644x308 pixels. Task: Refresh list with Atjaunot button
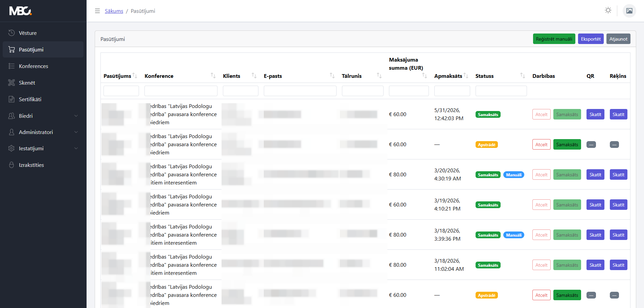(x=618, y=39)
